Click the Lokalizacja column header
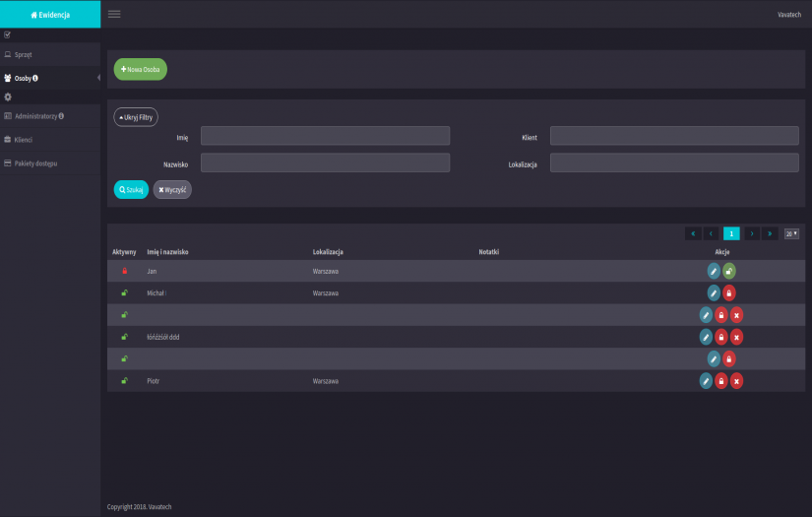The width and height of the screenshot is (812, 517). tap(328, 252)
